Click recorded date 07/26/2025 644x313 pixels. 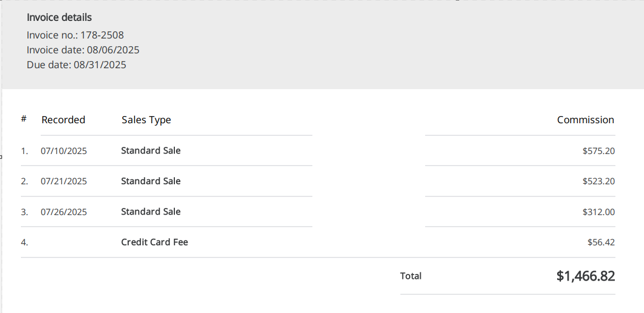64,212
